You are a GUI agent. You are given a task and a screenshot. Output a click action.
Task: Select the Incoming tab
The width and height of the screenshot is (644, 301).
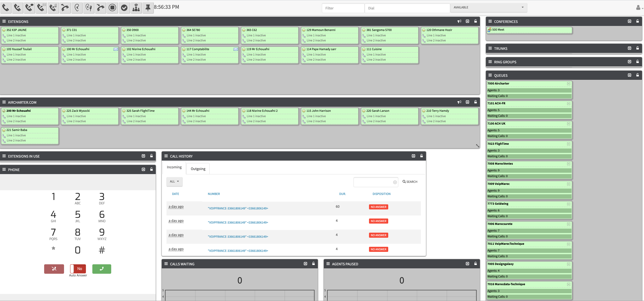(174, 167)
